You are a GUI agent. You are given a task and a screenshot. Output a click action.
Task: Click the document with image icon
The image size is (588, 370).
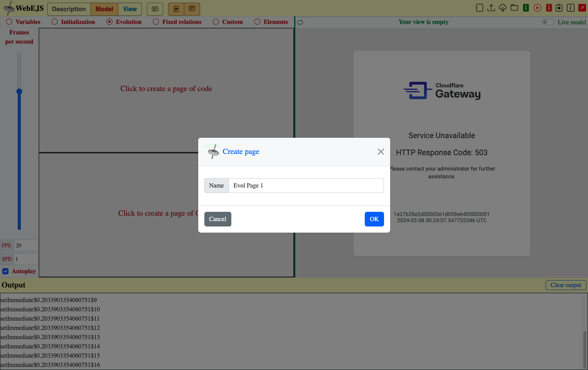coord(176,9)
